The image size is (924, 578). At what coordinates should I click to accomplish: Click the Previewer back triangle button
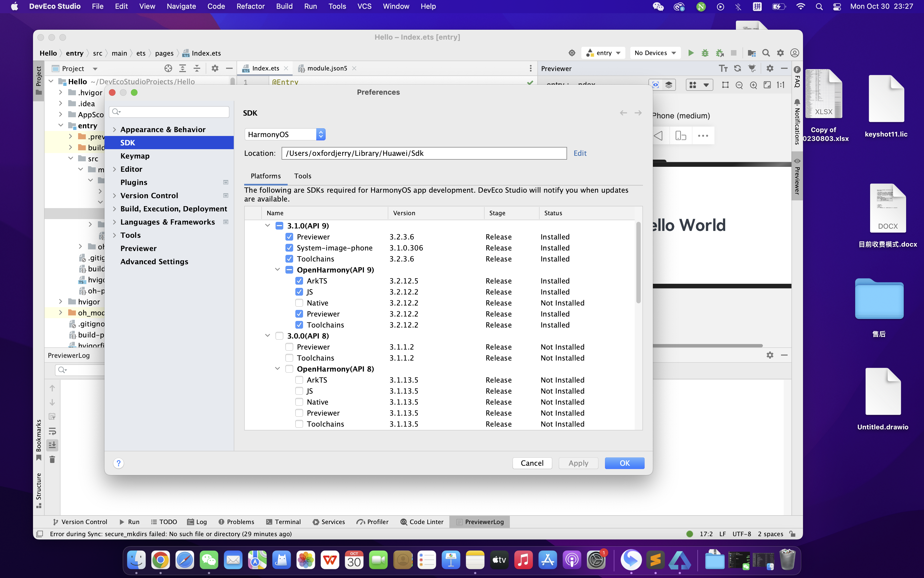658,136
